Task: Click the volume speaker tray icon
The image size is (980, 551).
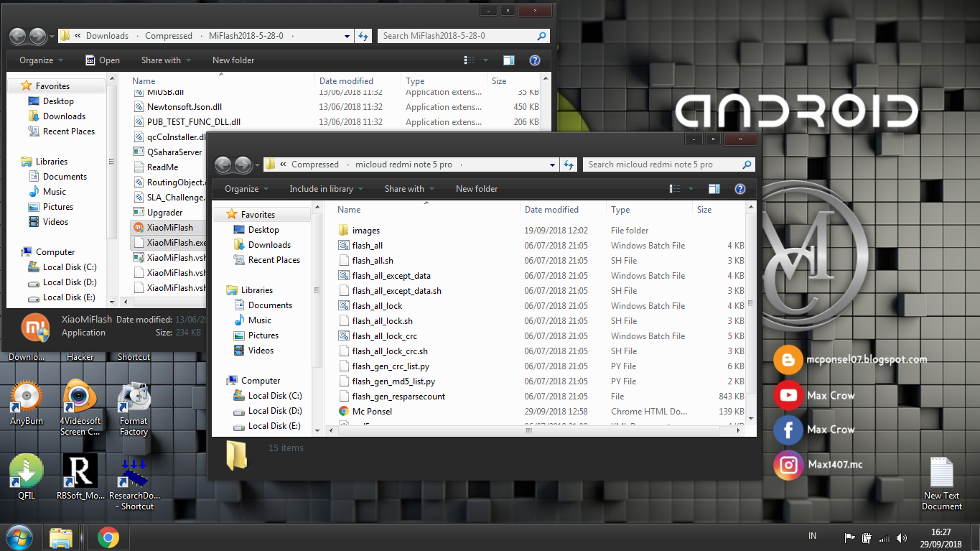Action: pos(901,537)
